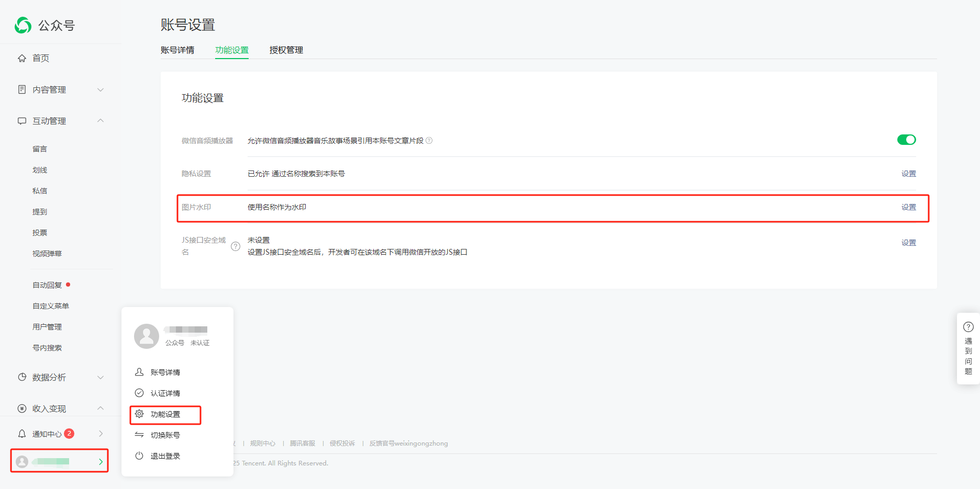Image resolution: width=980 pixels, height=489 pixels.
Task: Open 自动回复 in the sidebar
Action: pyautogui.click(x=47, y=285)
